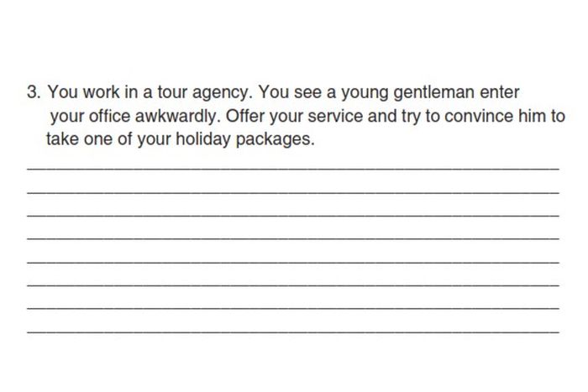This screenshot has height=392, width=588.
Task: Place cursor on the first blank answer line
Action: (293, 170)
